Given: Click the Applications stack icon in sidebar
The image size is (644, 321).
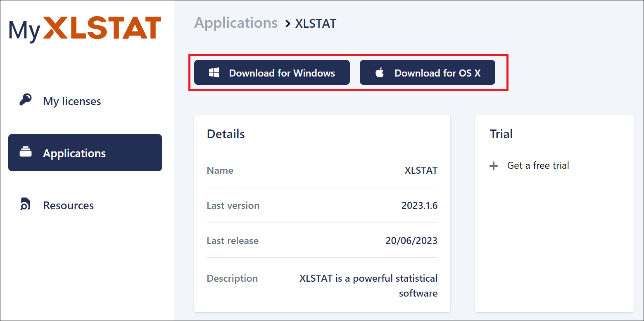Looking at the screenshot, I should tap(26, 152).
